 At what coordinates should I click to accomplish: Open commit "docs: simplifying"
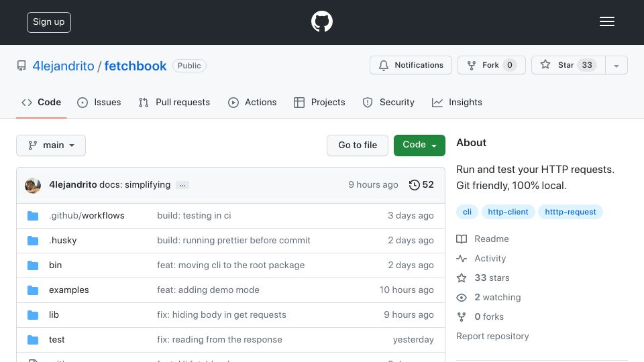coord(135,185)
